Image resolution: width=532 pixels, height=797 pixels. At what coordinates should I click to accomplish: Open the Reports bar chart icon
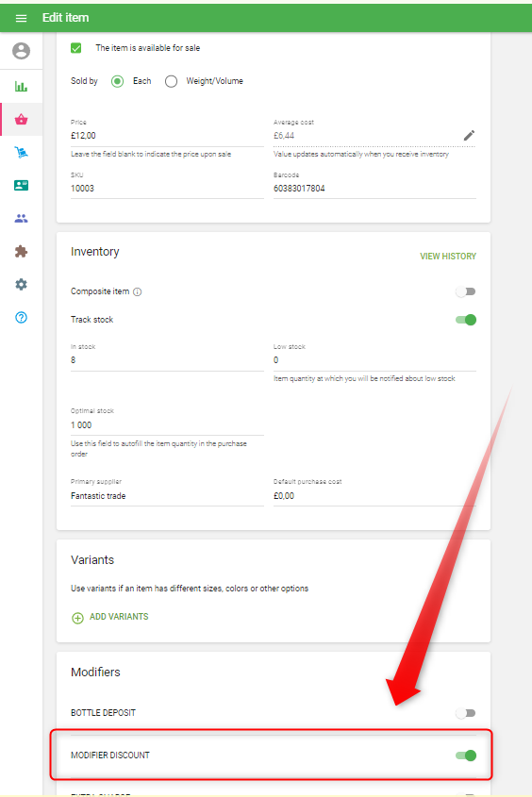(21, 87)
